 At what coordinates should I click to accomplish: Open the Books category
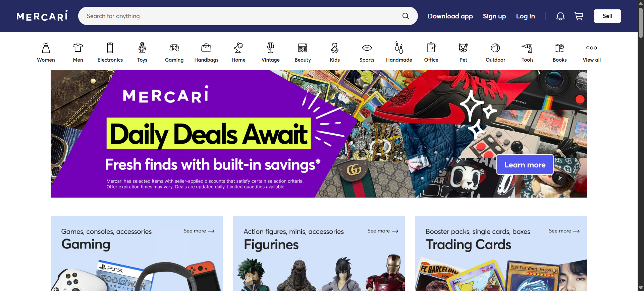(559, 53)
